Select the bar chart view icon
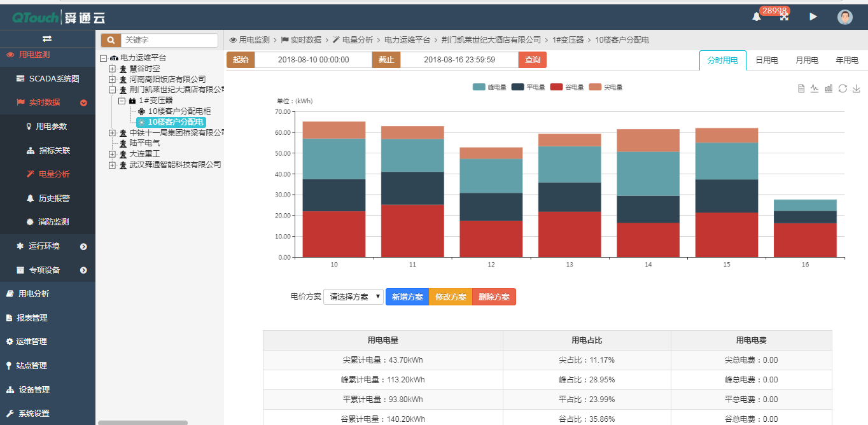The width and height of the screenshot is (868, 425). click(x=829, y=88)
